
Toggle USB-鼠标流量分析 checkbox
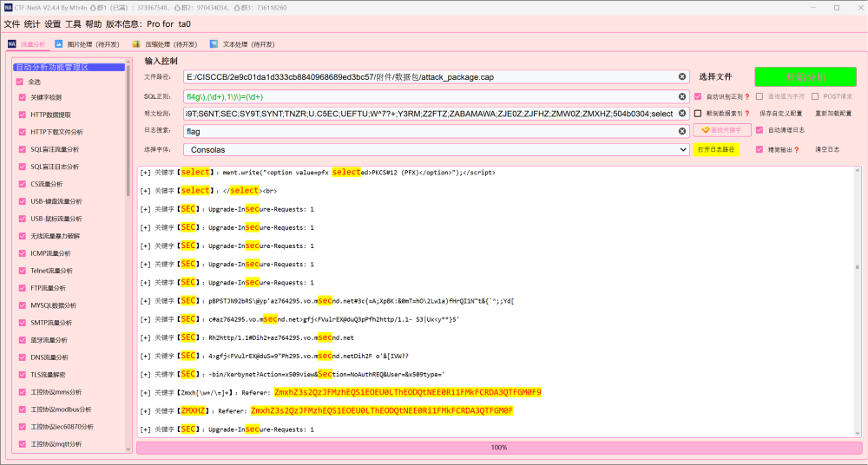(x=23, y=219)
